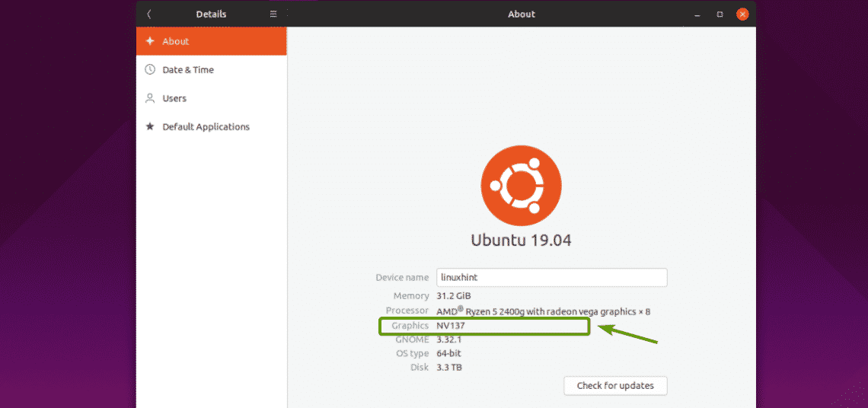
Task: Select the OS type value 64-bit
Action: click(x=449, y=353)
